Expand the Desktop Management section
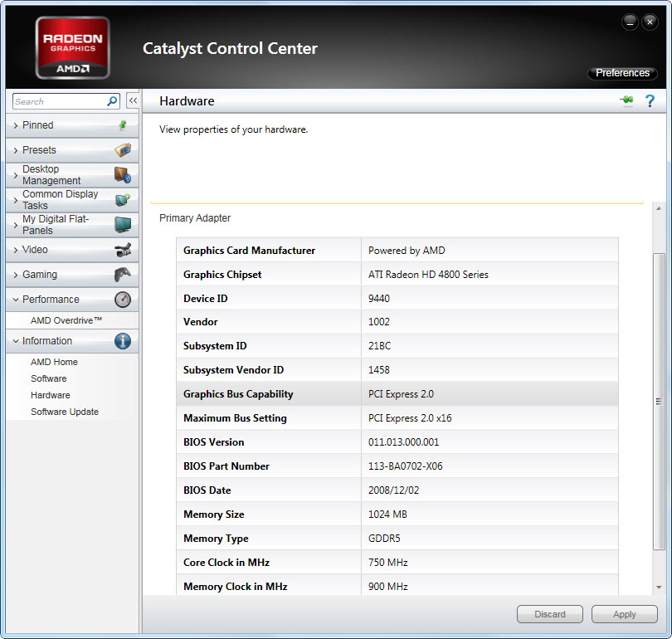Image resolution: width=672 pixels, height=639 pixels. click(51, 175)
